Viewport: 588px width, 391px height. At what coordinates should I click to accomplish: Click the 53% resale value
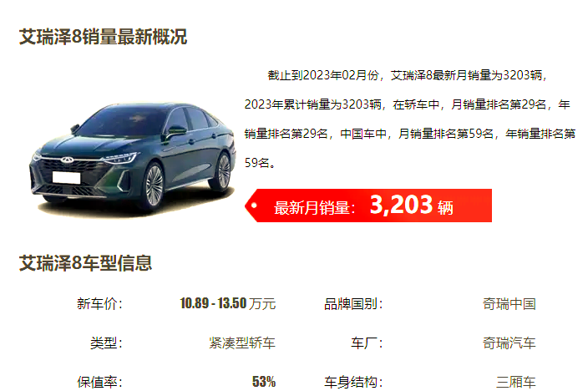click(264, 382)
